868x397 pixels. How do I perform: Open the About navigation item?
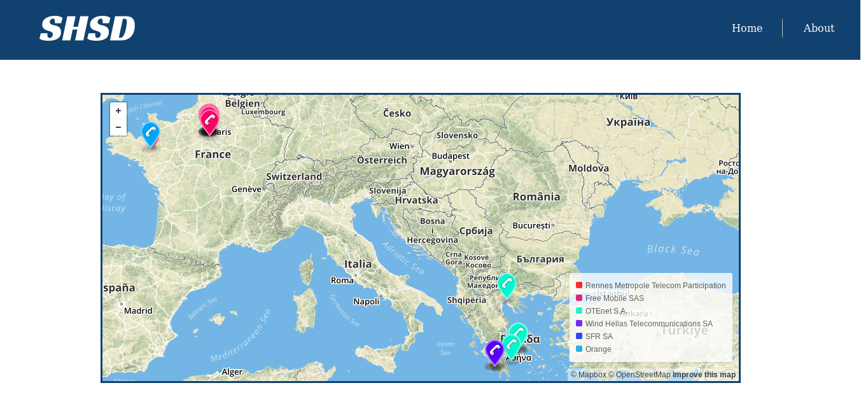(x=818, y=28)
